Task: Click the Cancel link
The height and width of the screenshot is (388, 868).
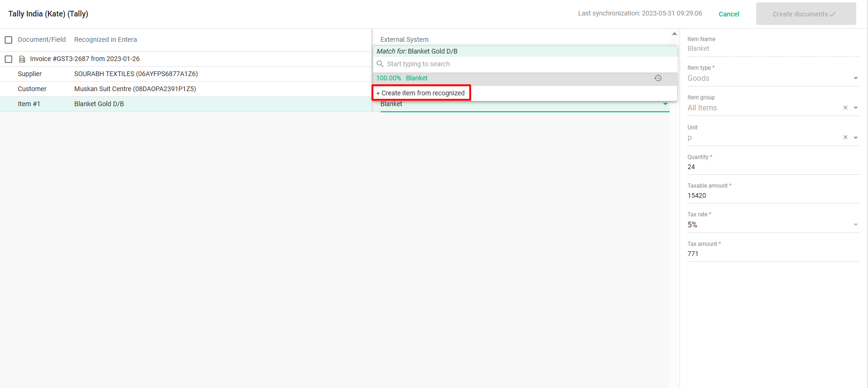Action: pos(729,14)
